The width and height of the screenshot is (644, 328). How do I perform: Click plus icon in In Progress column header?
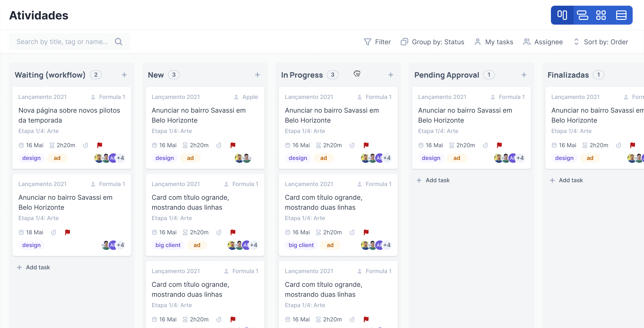pyautogui.click(x=391, y=75)
